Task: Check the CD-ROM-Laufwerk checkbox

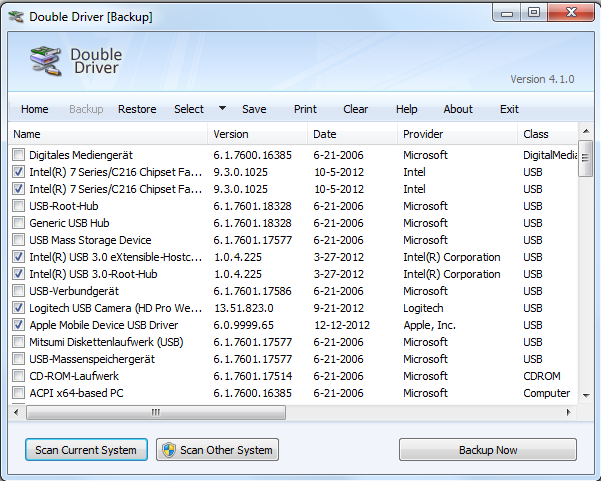Action: (x=18, y=376)
